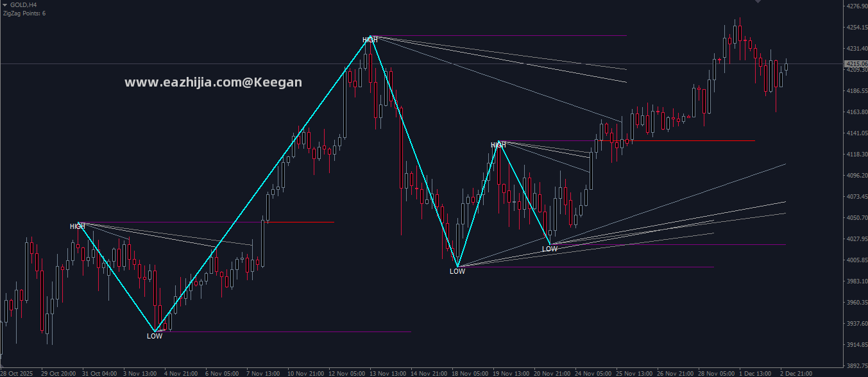Open the dropdown arrow beside GOLD,H4

point(5,4)
